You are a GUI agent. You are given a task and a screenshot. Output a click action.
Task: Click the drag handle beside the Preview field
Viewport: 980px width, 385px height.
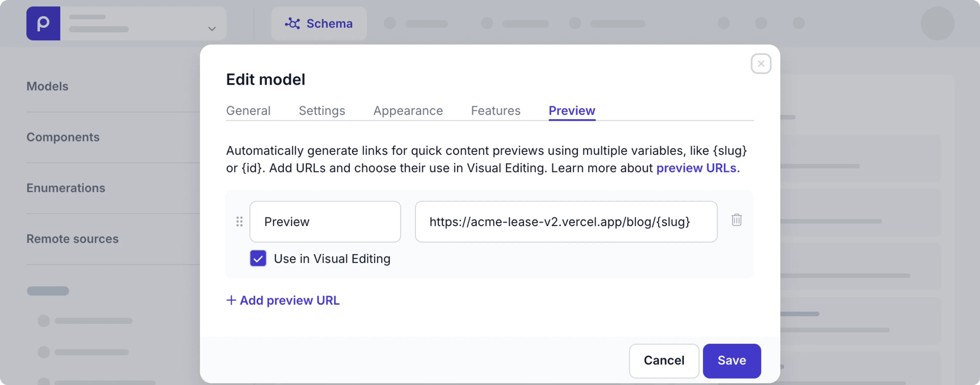click(x=239, y=221)
